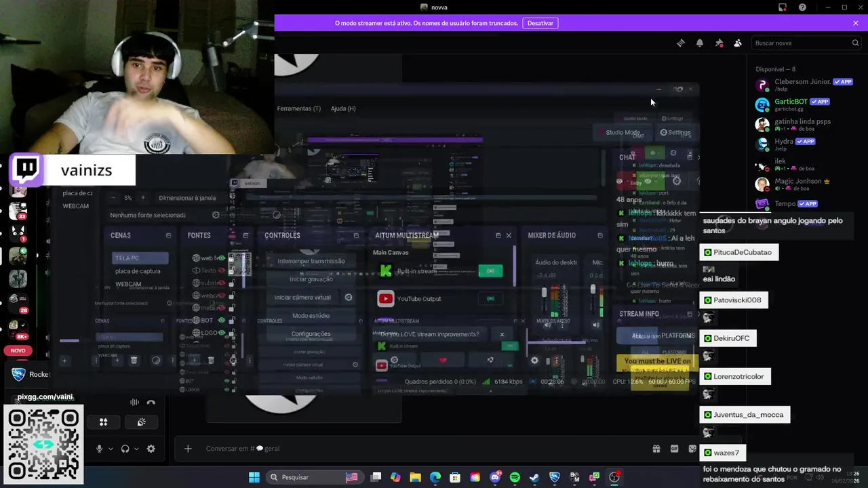Click Desativar in the streamer mode banner

coord(540,23)
